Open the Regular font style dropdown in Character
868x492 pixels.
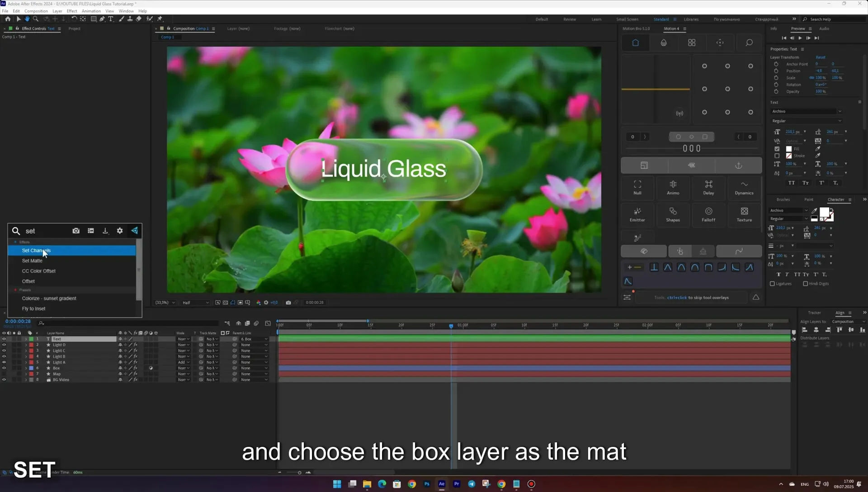[x=788, y=219]
